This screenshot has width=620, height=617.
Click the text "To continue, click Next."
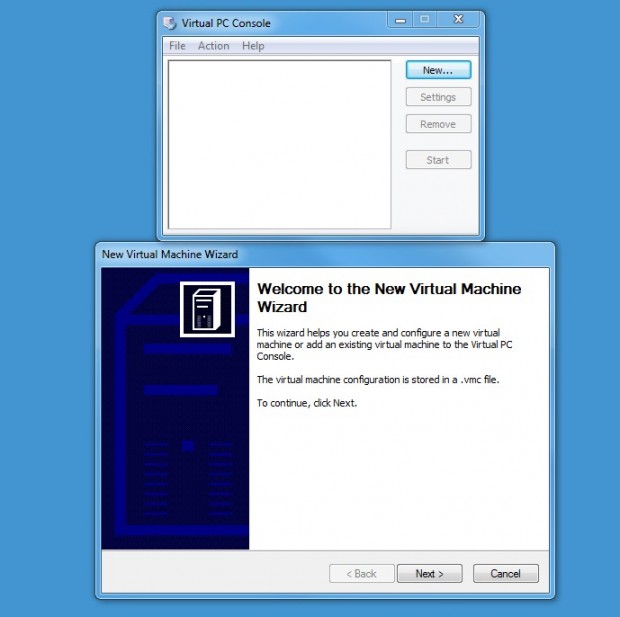point(307,403)
